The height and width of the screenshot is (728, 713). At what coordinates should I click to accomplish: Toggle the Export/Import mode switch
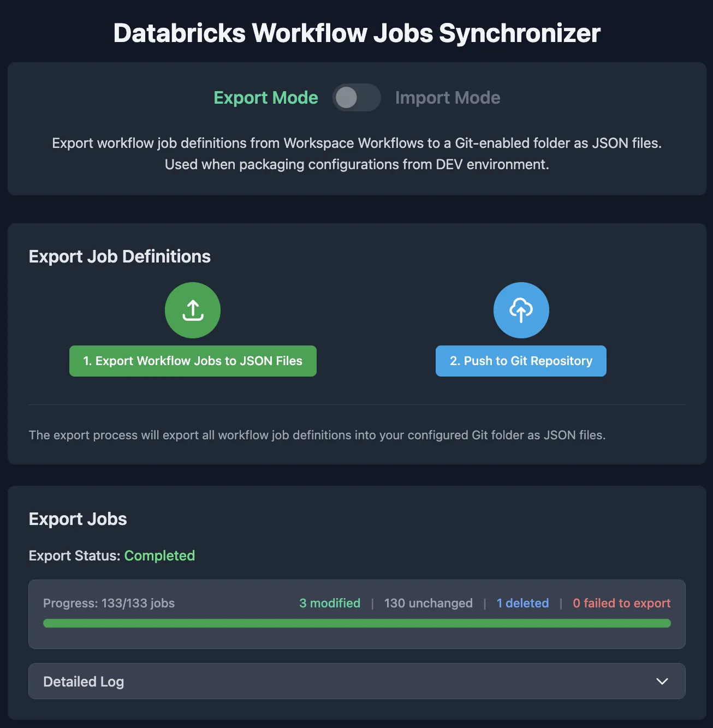[356, 98]
